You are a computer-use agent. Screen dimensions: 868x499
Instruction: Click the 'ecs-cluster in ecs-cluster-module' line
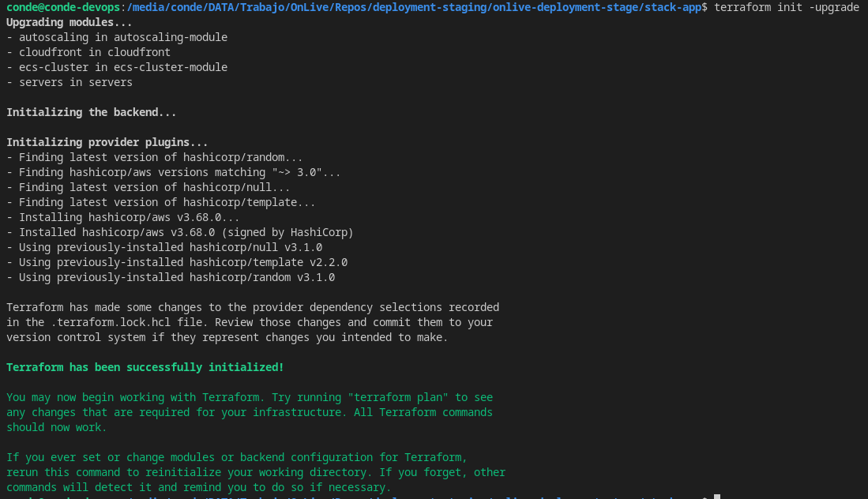click(x=117, y=67)
